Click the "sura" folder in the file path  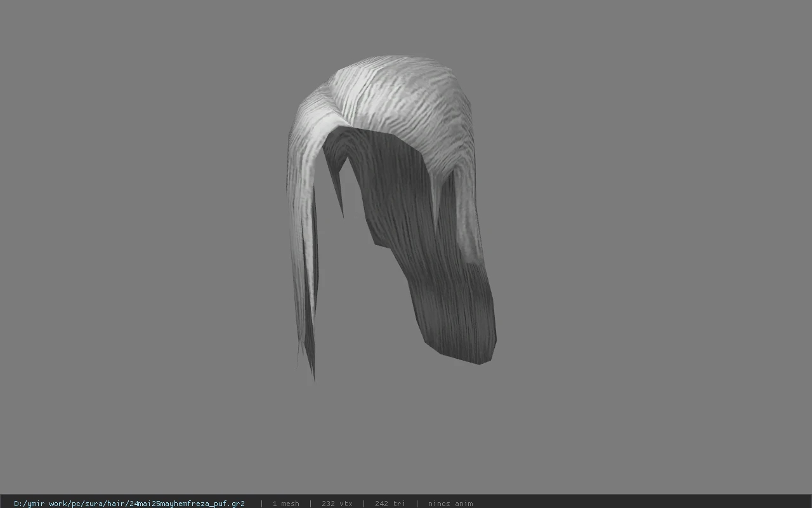click(94, 504)
